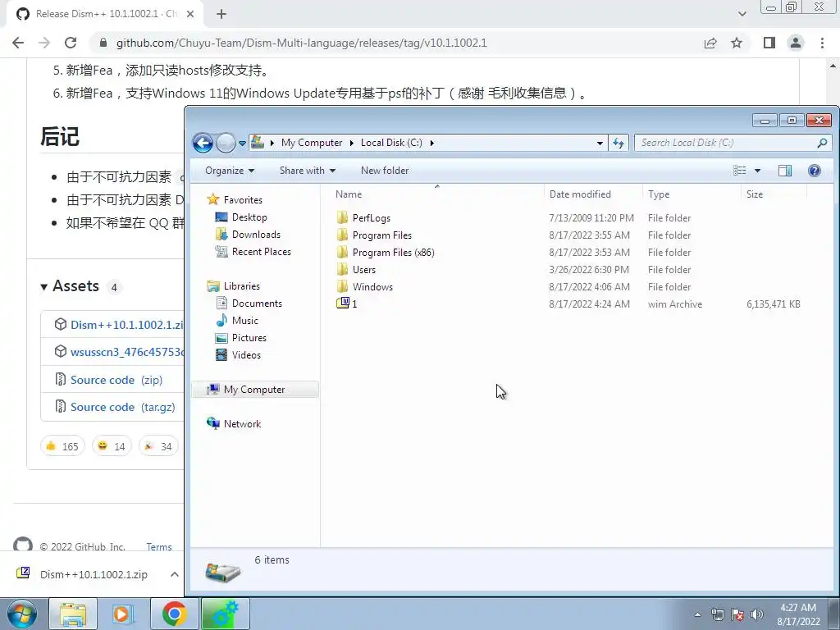Click the Chrome address bar URL
The width and height of the screenshot is (840, 630).
point(302,43)
